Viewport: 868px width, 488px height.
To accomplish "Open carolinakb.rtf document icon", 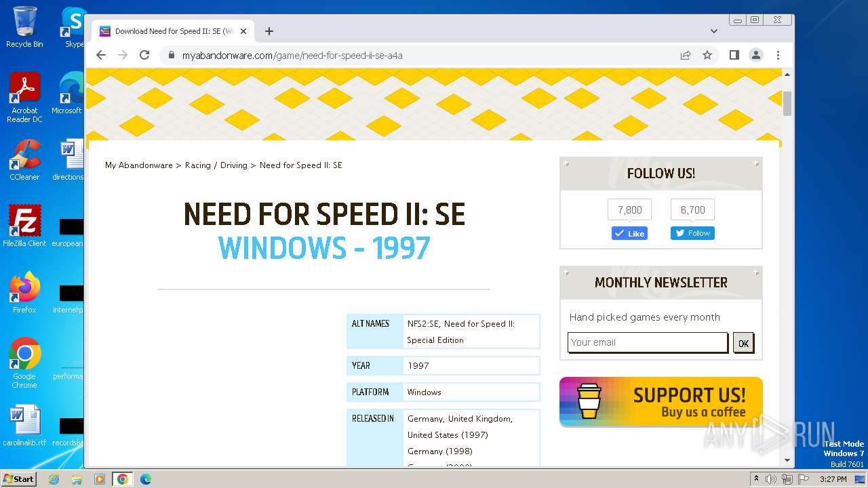I will point(24,426).
